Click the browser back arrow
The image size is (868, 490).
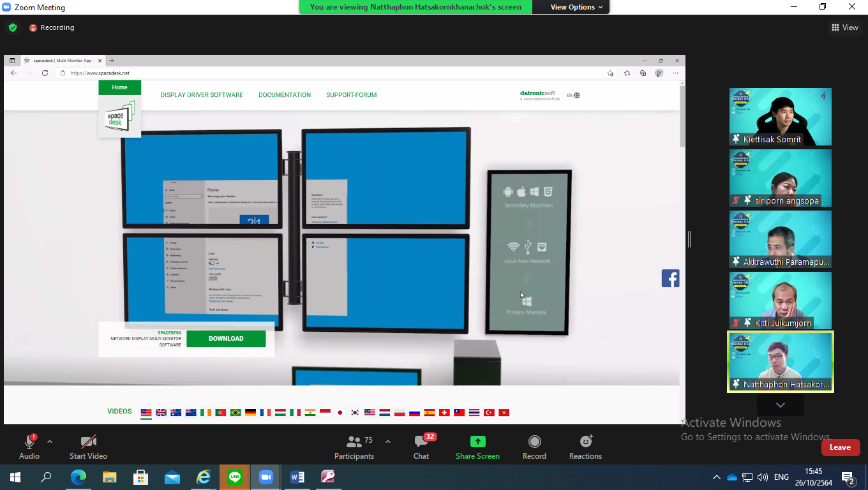click(x=14, y=73)
